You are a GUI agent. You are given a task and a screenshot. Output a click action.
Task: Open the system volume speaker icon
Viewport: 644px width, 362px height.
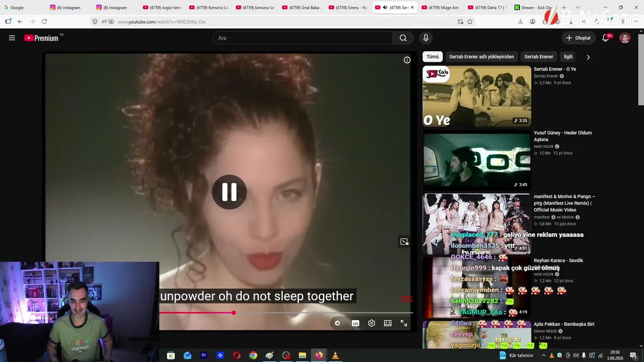click(x=576, y=355)
